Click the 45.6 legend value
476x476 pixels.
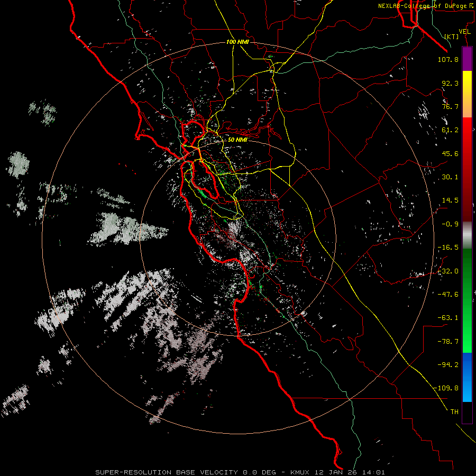coord(450,153)
